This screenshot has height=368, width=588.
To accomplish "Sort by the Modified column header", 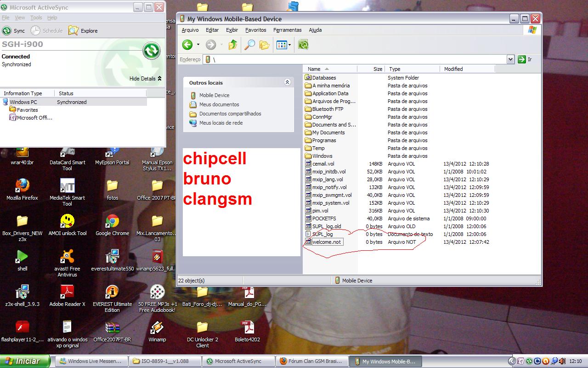I will click(x=468, y=69).
